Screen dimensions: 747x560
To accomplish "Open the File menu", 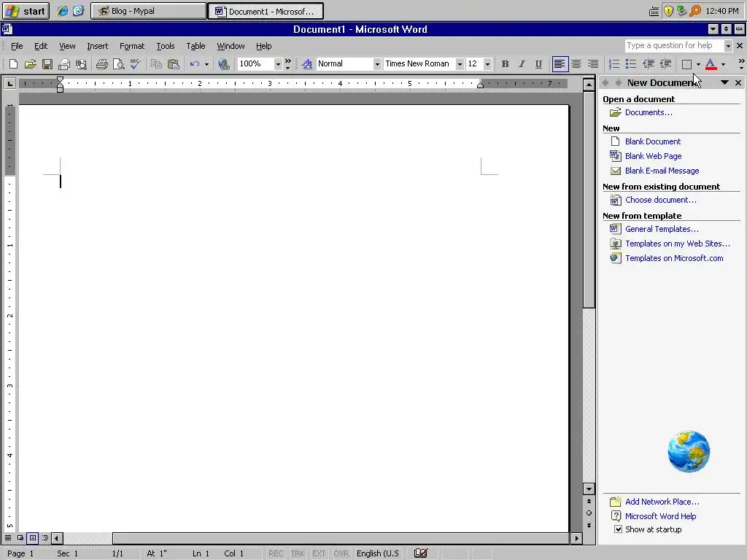I will click(x=17, y=46).
